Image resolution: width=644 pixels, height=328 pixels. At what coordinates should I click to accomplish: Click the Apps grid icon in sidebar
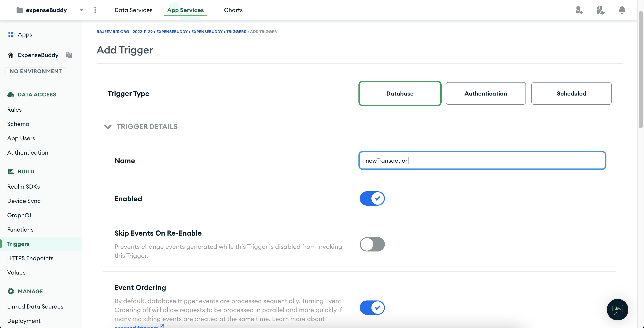tap(11, 34)
